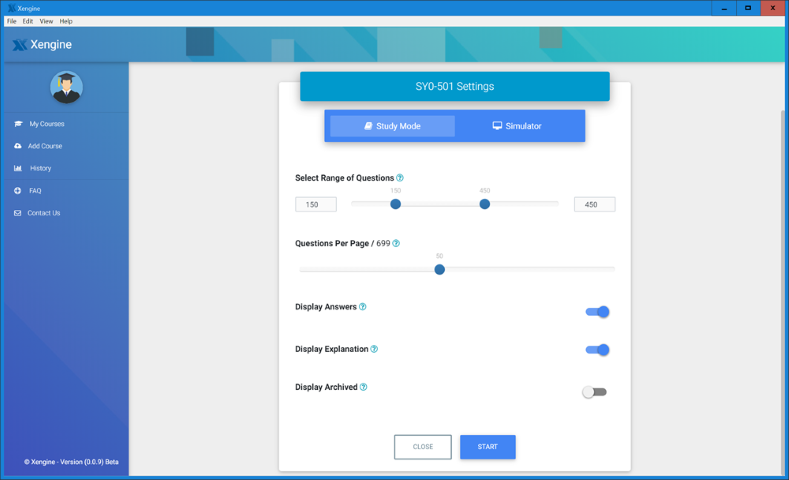Click help icon beside Select Range of Questions
Viewport: 789px width, 480px height.
[x=400, y=178]
